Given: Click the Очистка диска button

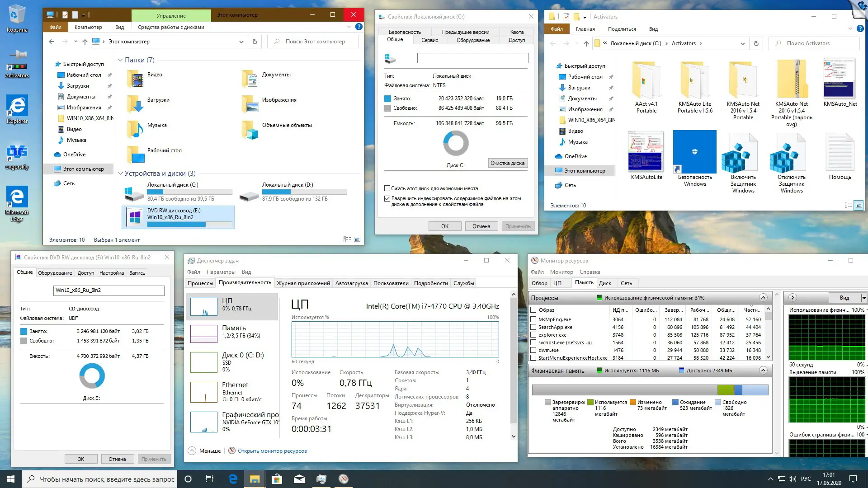Looking at the screenshot, I should click(x=507, y=163).
